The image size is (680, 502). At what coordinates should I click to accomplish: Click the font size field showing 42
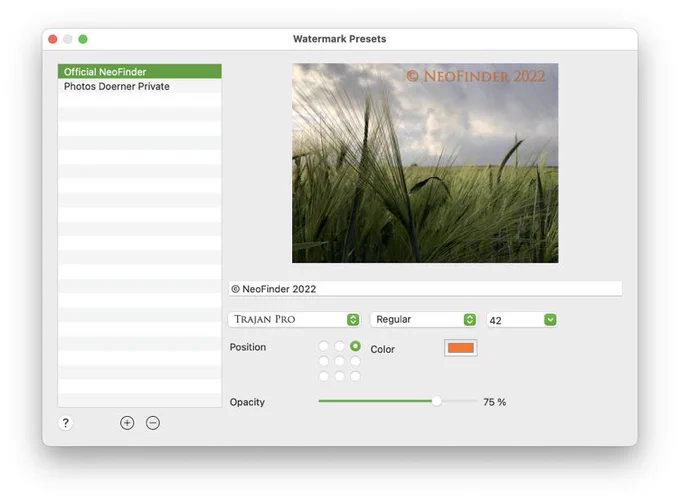[516, 320]
